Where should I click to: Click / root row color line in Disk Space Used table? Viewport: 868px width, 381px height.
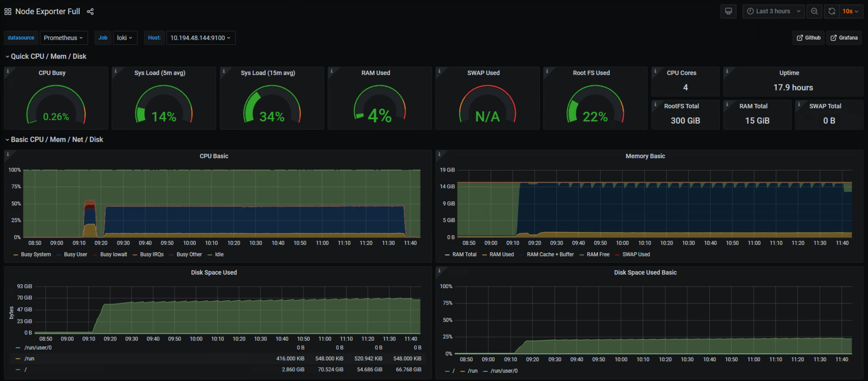pos(18,370)
